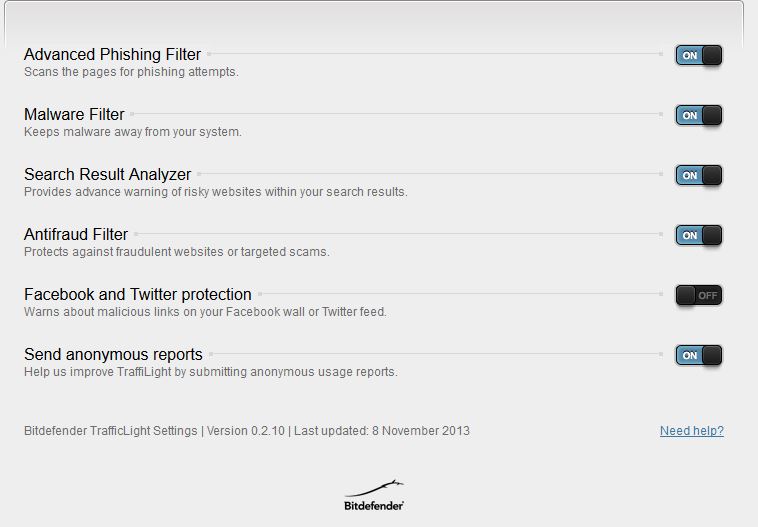
Task: Click the fraudulent websites description text
Action: point(176,251)
